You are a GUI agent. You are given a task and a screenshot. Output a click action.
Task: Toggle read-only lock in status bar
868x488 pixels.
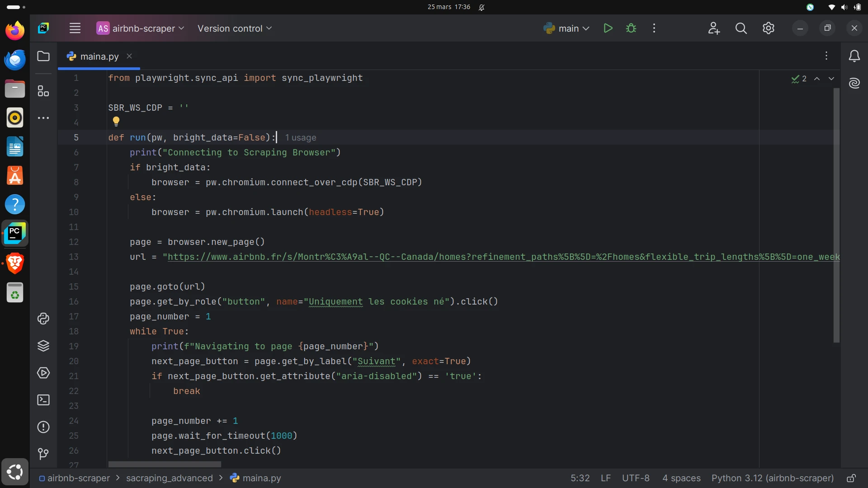(x=851, y=479)
